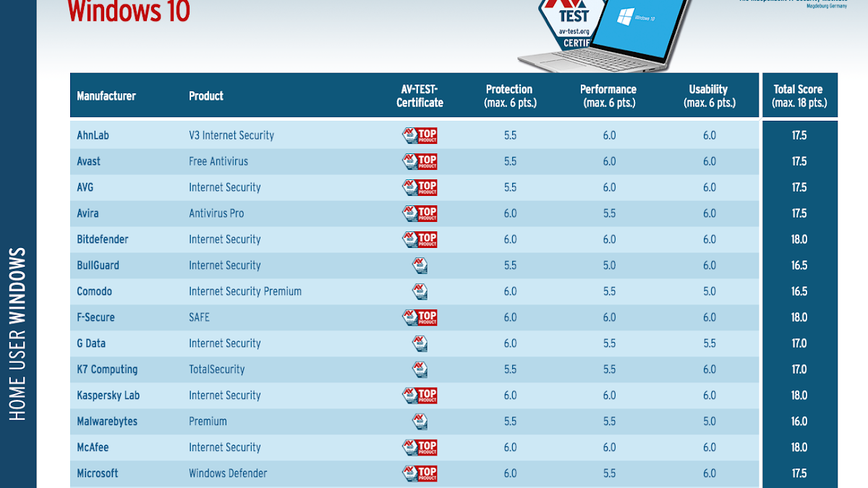The image size is (868, 488).
Task: Click G Data's 5.5 usability score
Action: click(x=709, y=343)
